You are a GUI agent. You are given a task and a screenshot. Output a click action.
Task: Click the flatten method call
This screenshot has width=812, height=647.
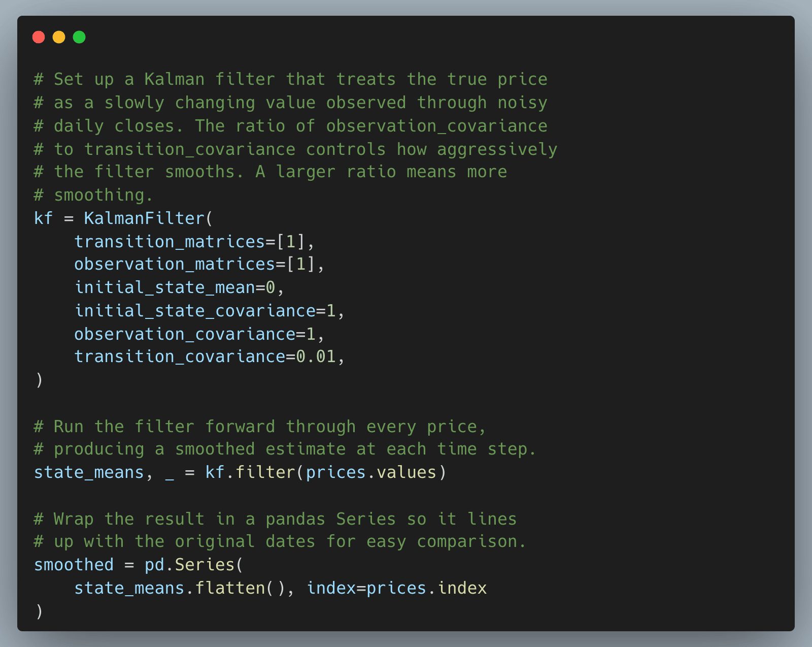click(230, 588)
